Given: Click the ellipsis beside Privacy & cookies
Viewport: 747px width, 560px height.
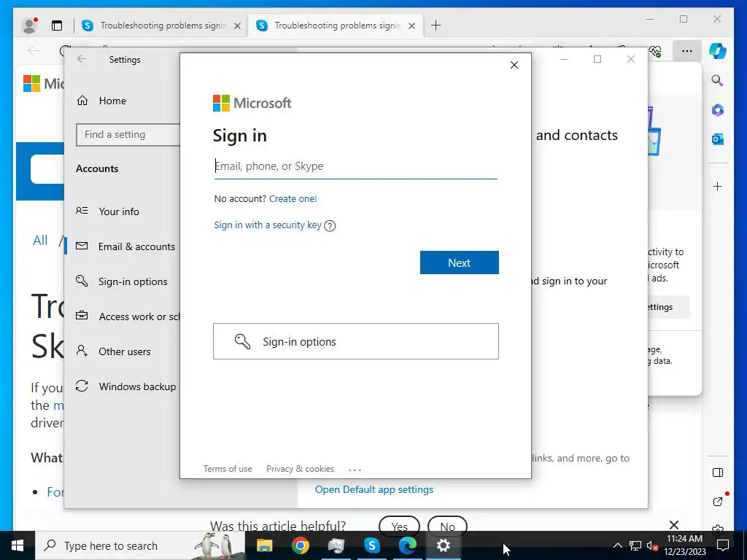Looking at the screenshot, I should pyautogui.click(x=355, y=470).
